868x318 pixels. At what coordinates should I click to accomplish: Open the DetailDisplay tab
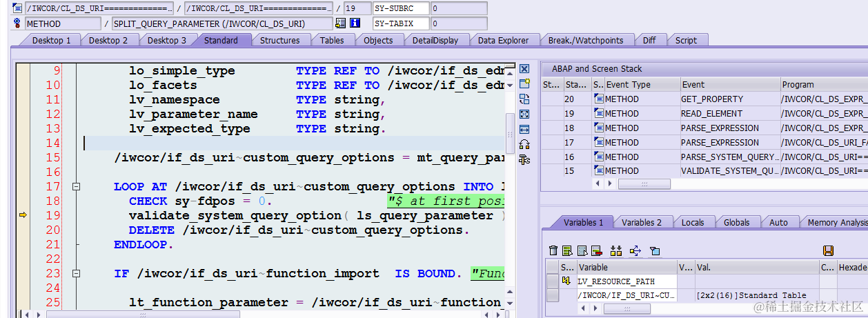click(x=435, y=40)
